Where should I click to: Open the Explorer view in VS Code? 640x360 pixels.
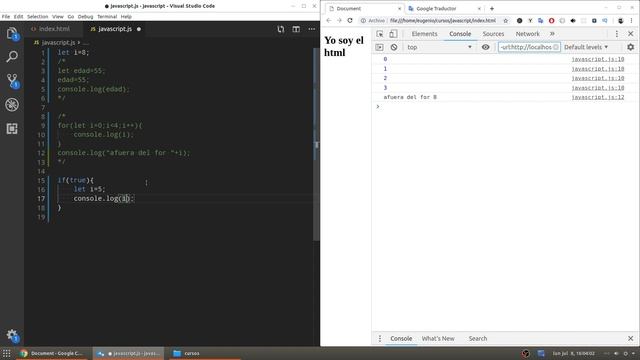coord(12,33)
